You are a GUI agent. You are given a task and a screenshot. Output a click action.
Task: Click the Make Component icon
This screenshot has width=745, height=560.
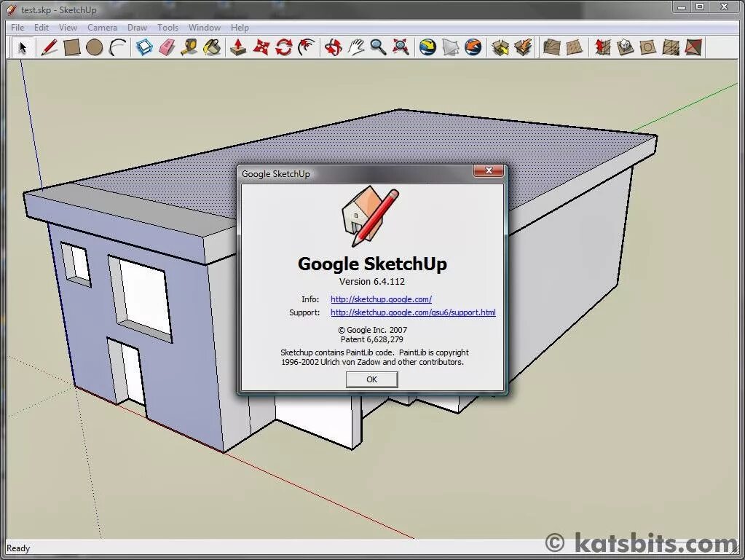pyautogui.click(x=144, y=47)
